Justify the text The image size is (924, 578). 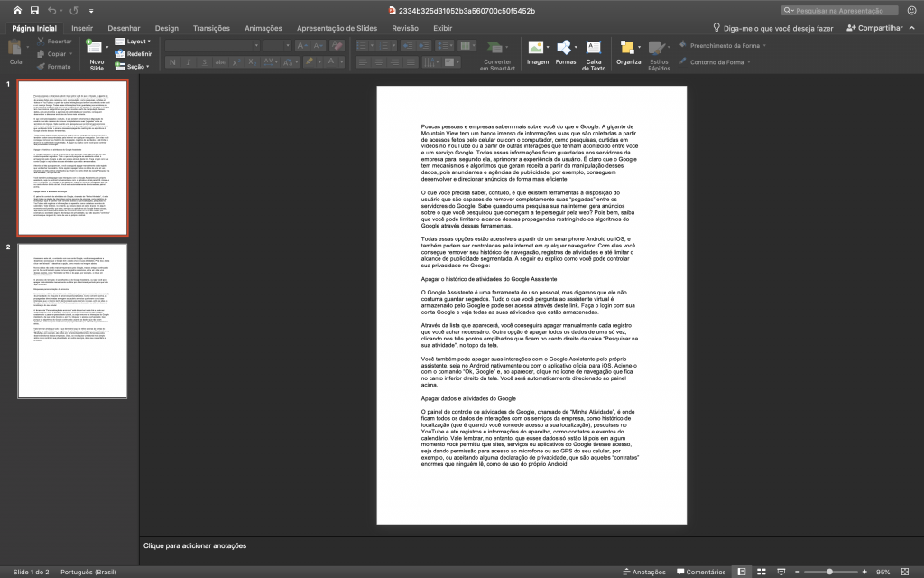(411, 62)
